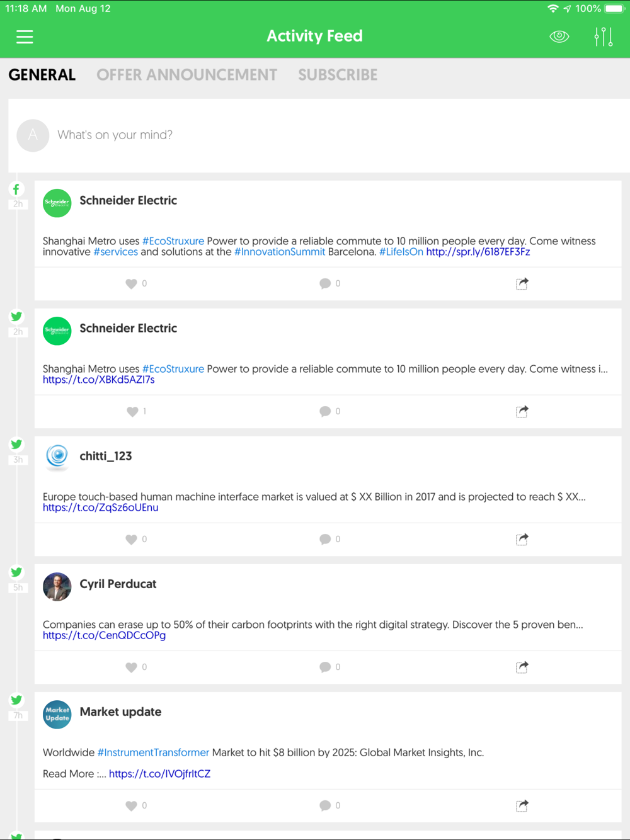Screen dimensions: 630x840
Task: Open Cyril Perducat's profile picture
Action: click(57, 587)
